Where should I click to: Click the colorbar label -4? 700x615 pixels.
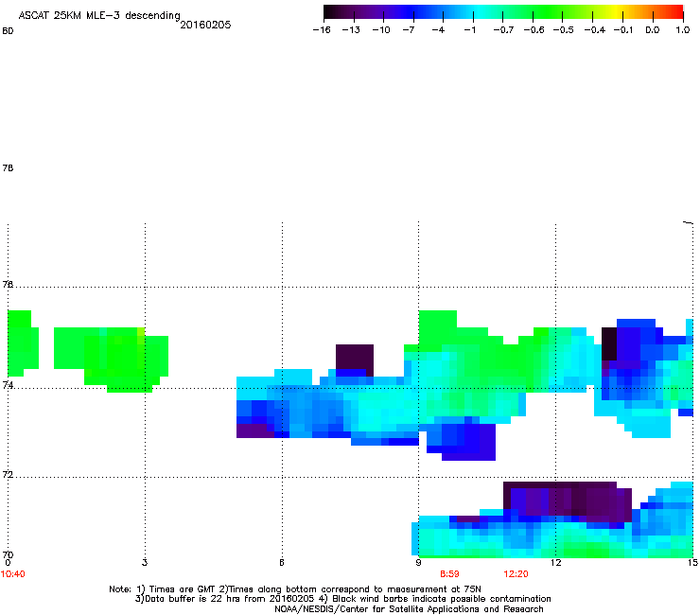coord(438,30)
